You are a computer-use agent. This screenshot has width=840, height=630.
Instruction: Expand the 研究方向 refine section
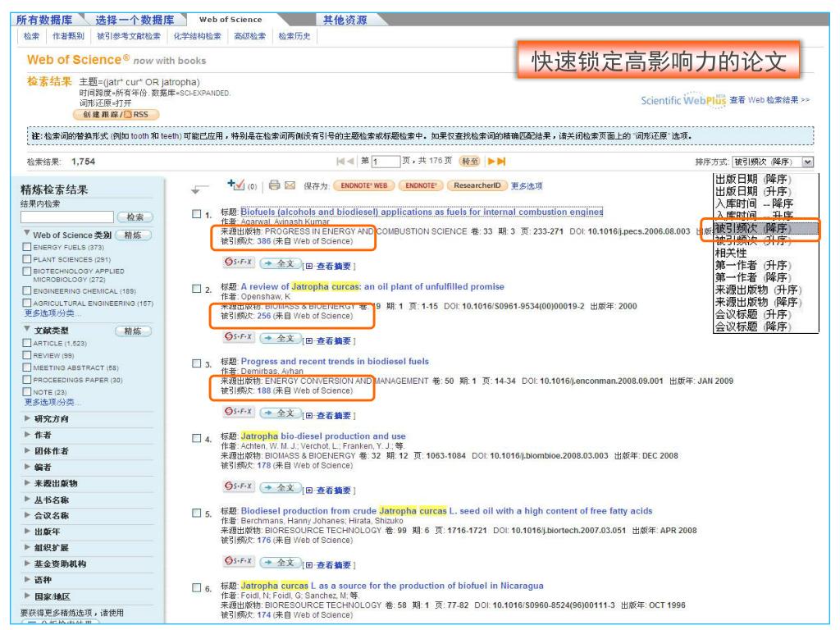(27, 418)
